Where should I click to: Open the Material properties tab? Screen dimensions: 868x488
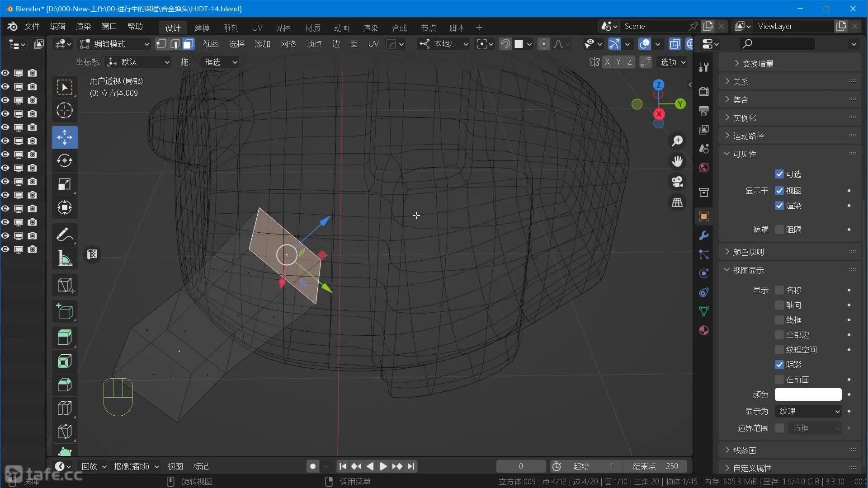point(704,330)
